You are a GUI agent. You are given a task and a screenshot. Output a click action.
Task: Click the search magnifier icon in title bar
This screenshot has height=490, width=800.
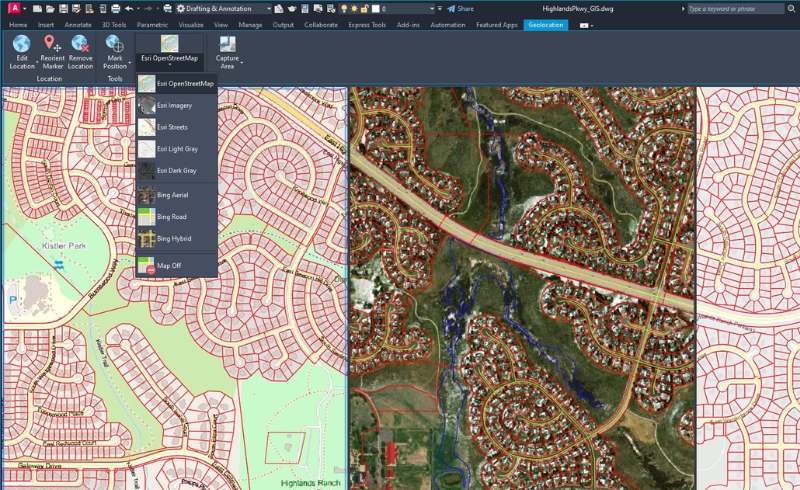(791, 9)
